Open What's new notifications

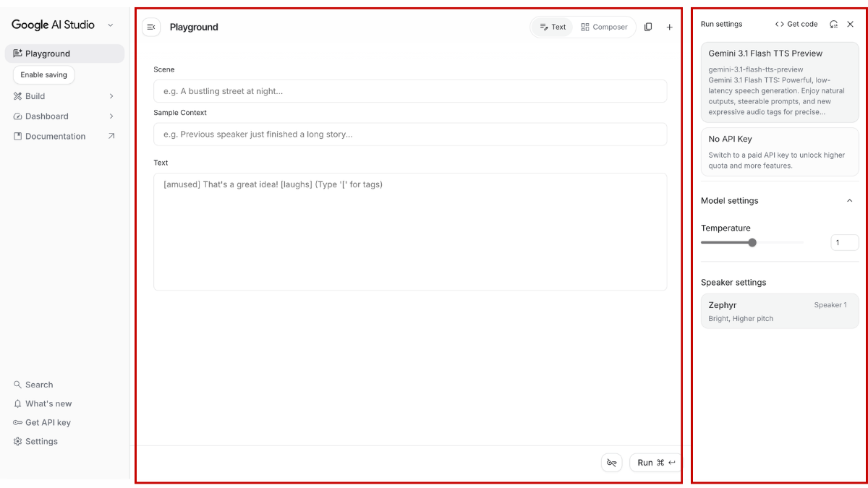point(48,403)
